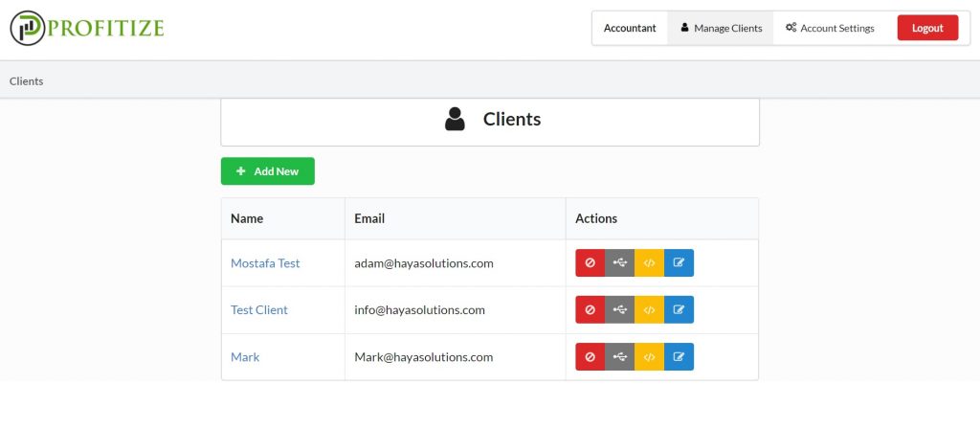
Task: Click yellow code icon for Mostafa Test
Action: 650,262
